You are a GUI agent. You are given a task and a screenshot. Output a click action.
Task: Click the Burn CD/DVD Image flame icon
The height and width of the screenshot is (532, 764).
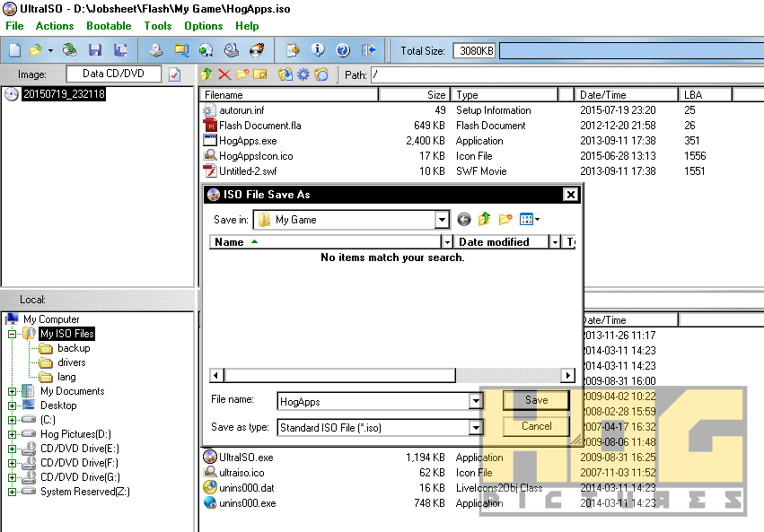pyautogui.click(x=257, y=50)
